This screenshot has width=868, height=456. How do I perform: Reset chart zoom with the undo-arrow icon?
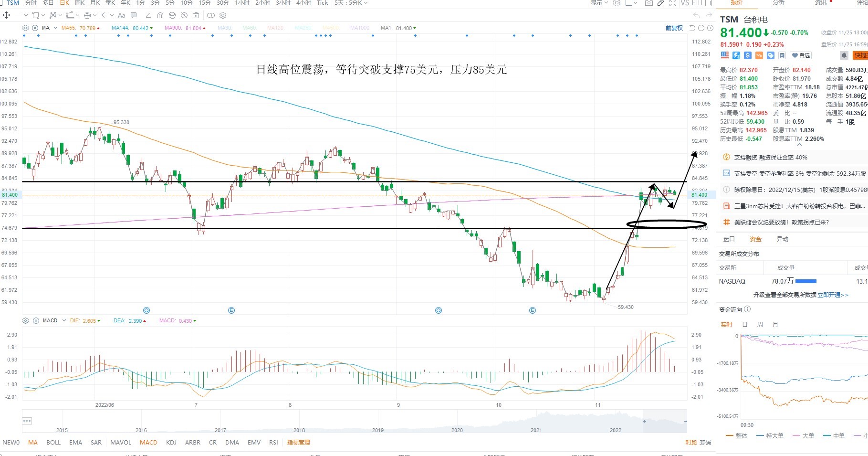[693, 28]
